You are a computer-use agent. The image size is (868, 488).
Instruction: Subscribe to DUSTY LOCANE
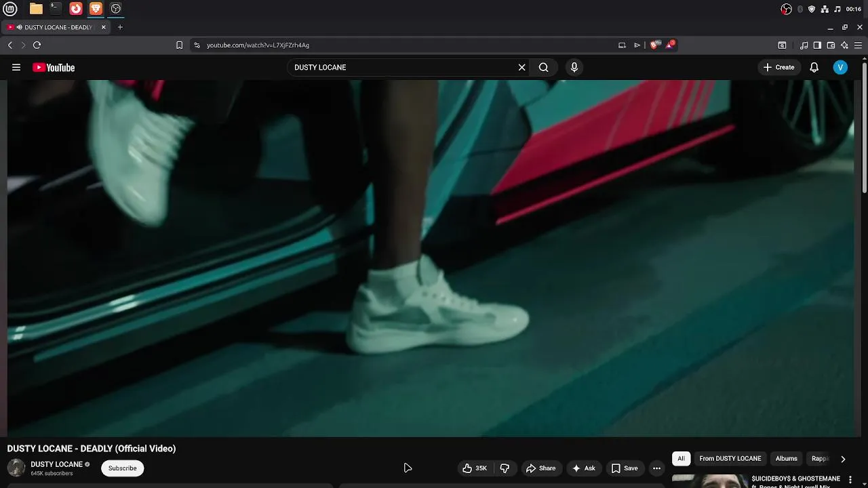(x=122, y=468)
